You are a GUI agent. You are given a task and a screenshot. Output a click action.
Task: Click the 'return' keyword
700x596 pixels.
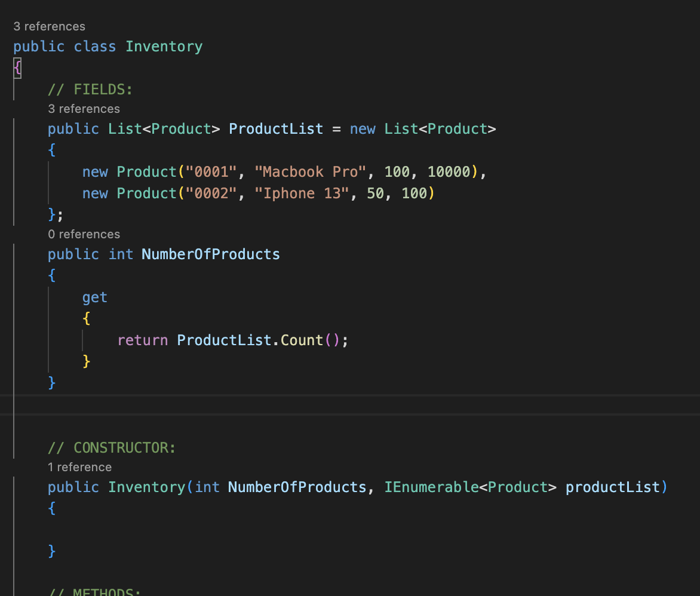click(142, 340)
